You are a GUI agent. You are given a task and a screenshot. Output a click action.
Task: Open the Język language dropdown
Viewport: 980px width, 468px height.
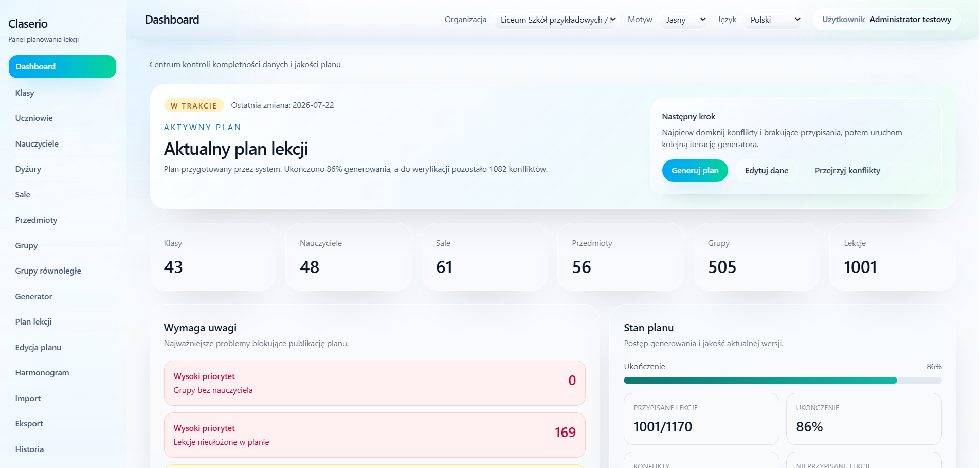coord(773,20)
